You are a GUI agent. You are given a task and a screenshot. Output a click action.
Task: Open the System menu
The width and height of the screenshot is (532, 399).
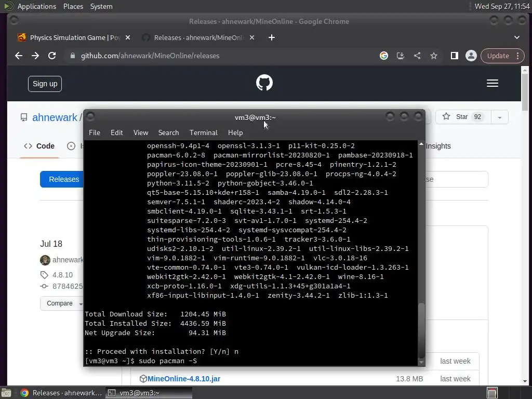coord(101,6)
